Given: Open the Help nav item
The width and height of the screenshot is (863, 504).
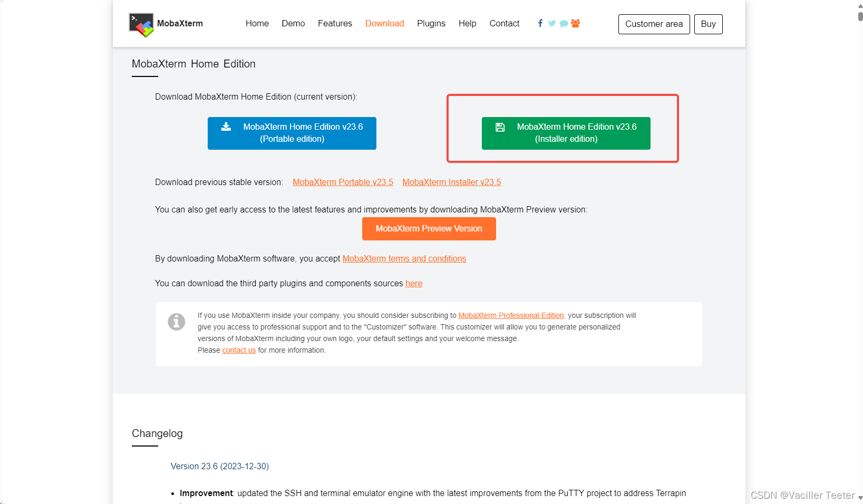Looking at the screenshot, I should point(467,23).
